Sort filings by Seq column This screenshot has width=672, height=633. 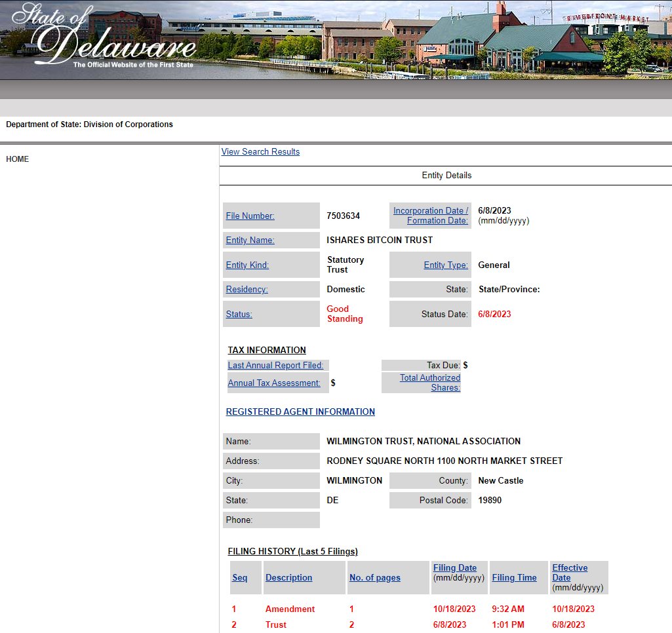pyautogui.click(x=239, y=577)
